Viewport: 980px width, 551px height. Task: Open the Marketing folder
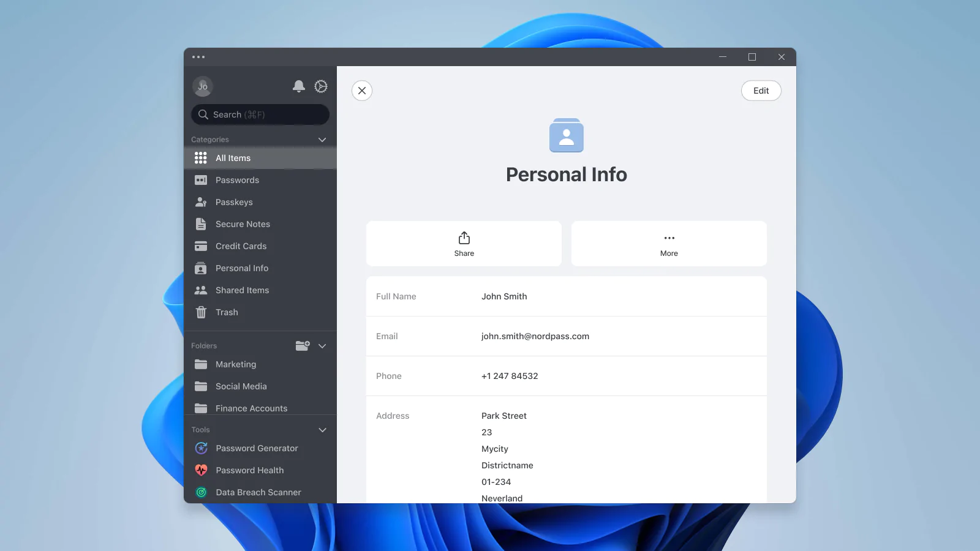[x=260, y=364]
